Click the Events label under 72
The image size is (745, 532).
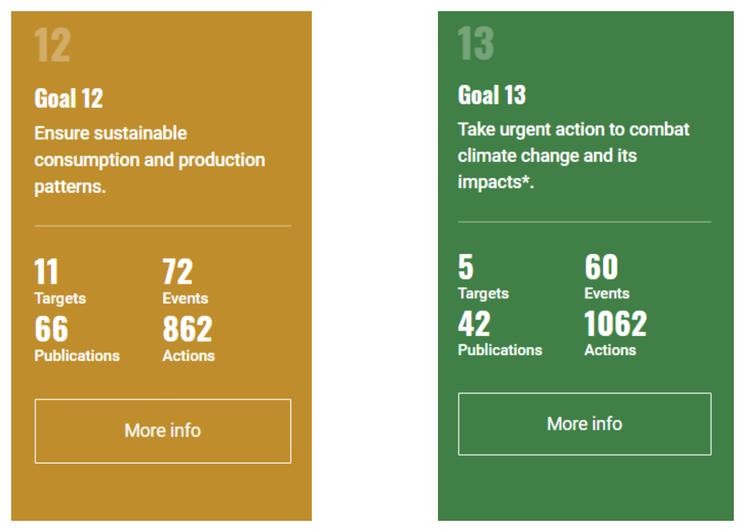click(x=185, y=298)
